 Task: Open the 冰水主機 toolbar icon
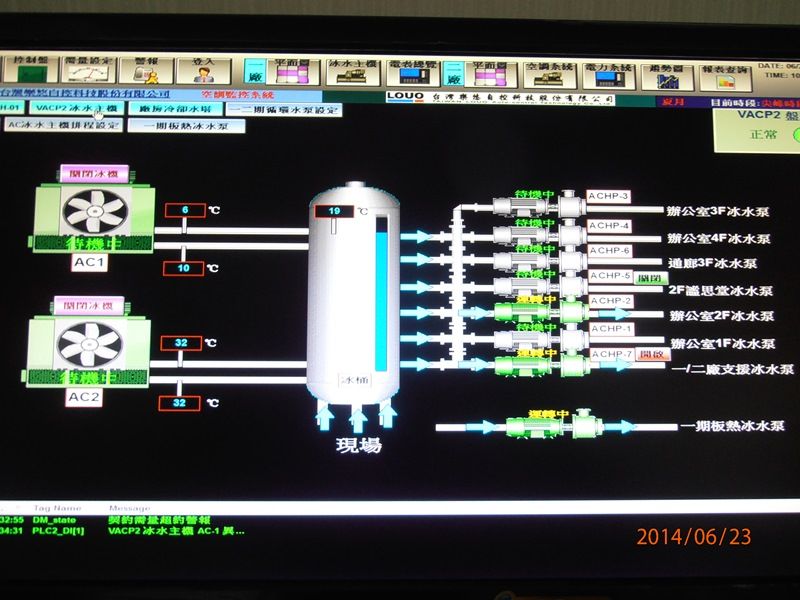click(352, 72)
